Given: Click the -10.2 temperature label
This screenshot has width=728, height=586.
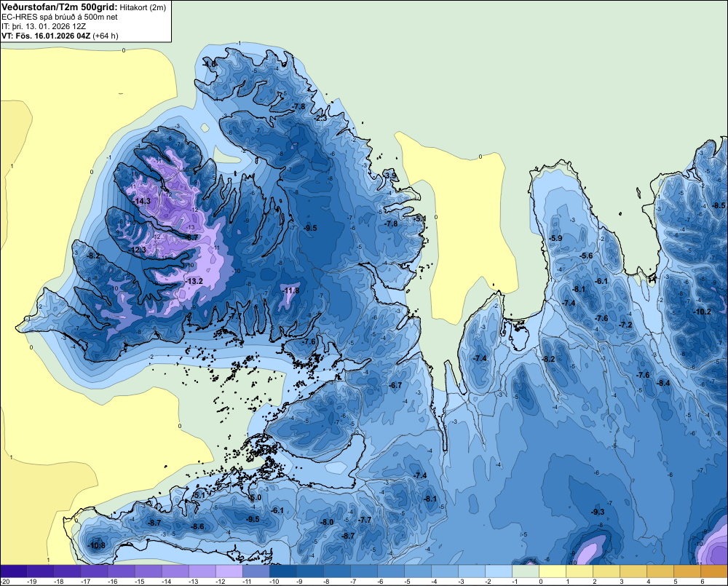Looking at the screenshot, I should (702, 312).
